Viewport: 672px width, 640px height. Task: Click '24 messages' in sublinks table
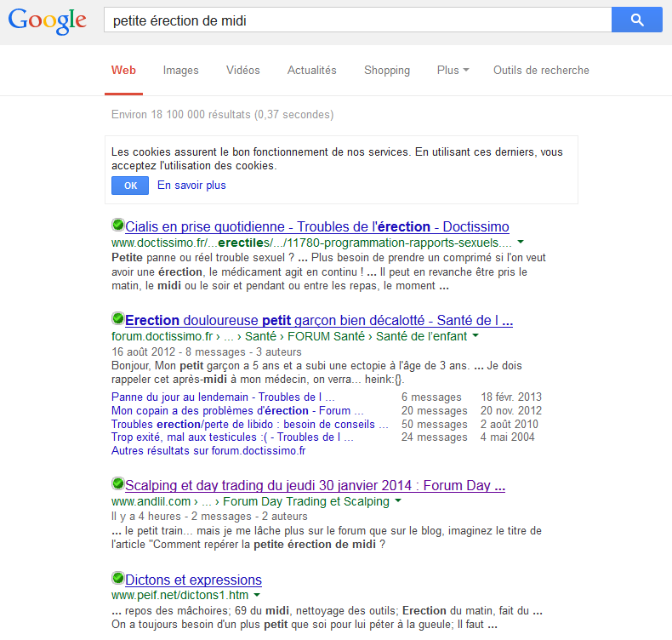point(434,437)
